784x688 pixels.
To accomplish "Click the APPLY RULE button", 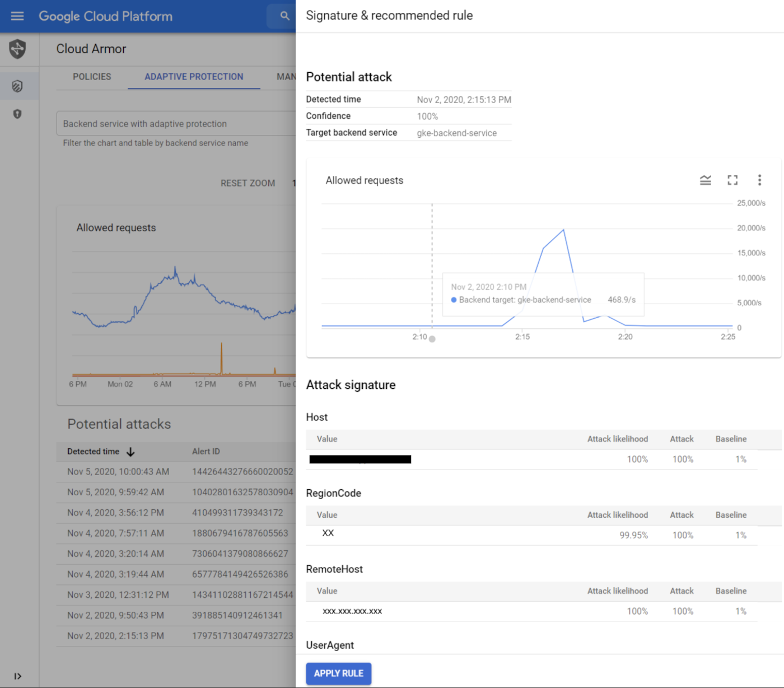I will (x=338, y=673).
